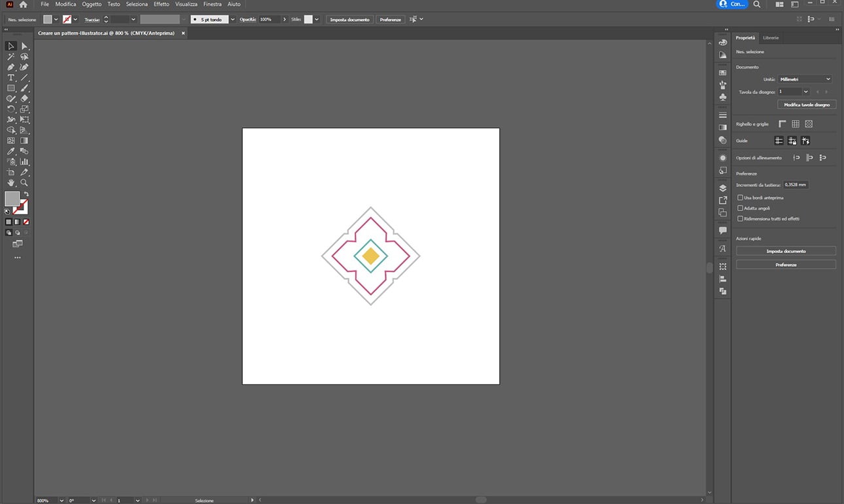Screen dimensions: 844x504
Task: Click the Imposta documento button
Action: 786,250
